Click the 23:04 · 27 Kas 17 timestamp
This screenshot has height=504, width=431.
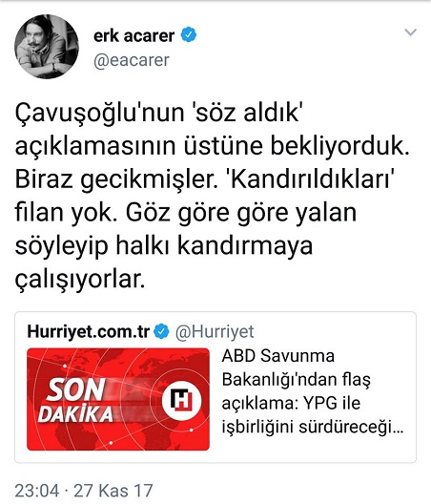click(x=84, y=491)
